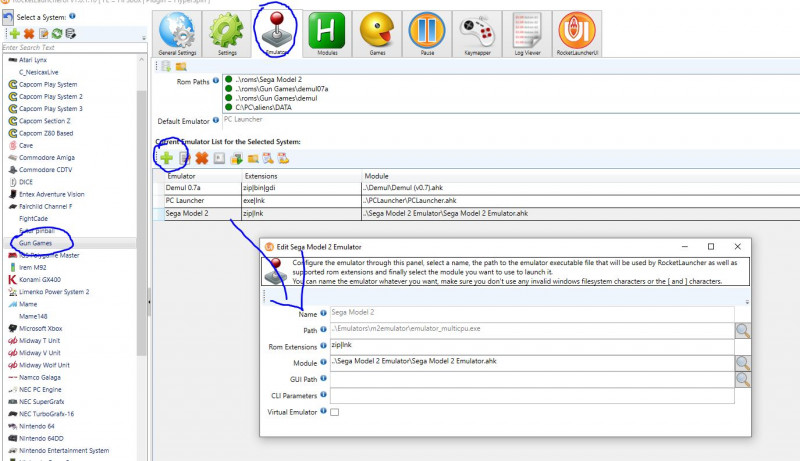Click the Extensions column header
Image resolution: width=800 pixels, height=461 pixels.
[301, 176]
